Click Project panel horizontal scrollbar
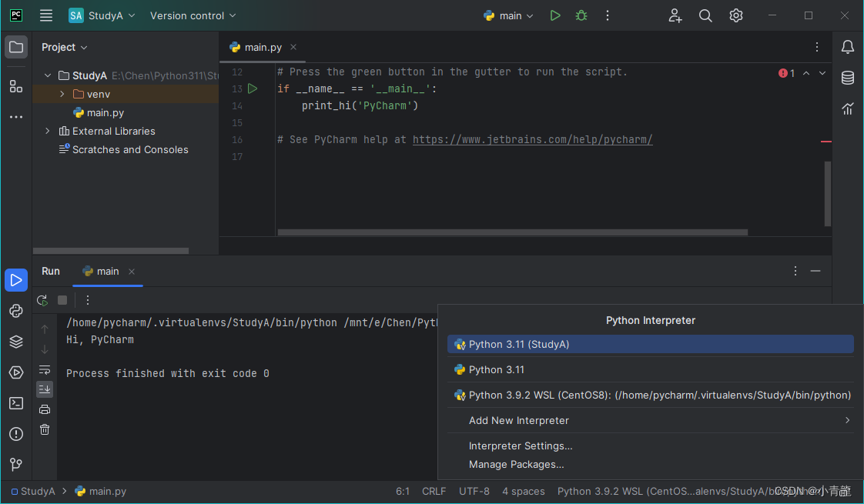 (x=111, y=251)
